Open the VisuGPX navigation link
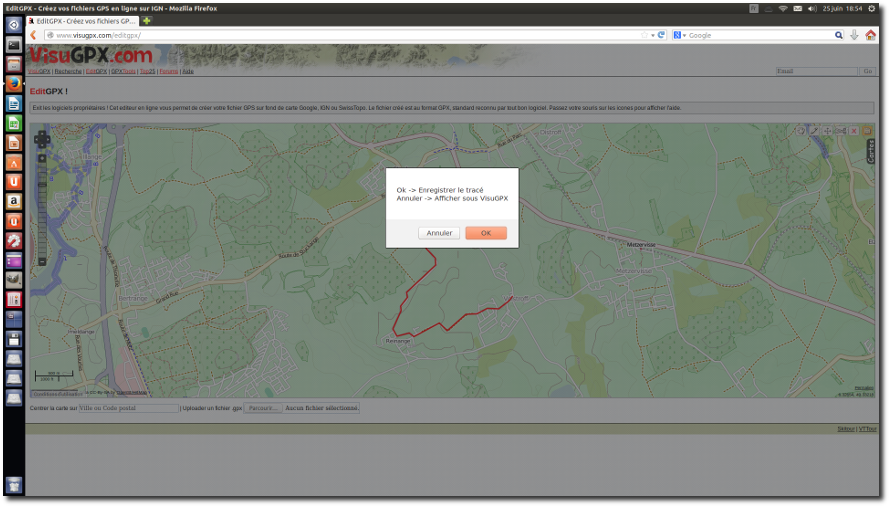The height and width of the screenshot is (507, 890). coord(39,72)
